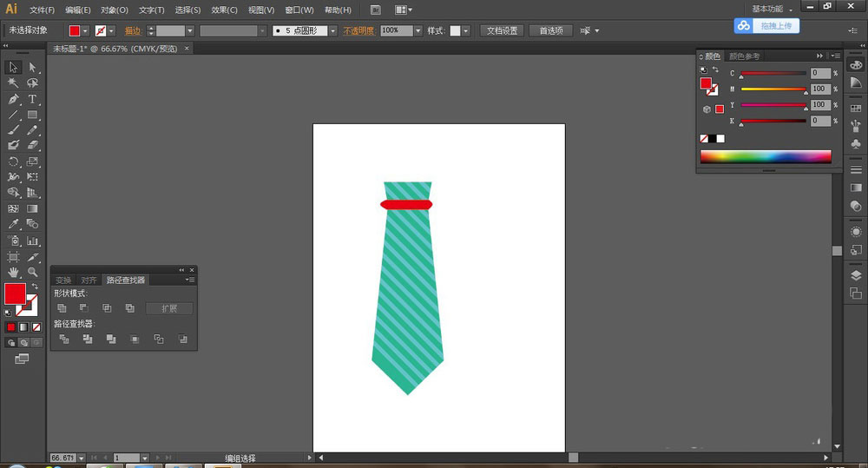Open the 基本功能 workspace switcher
This screenshot has height=468, width=868.
pos(771,10)
